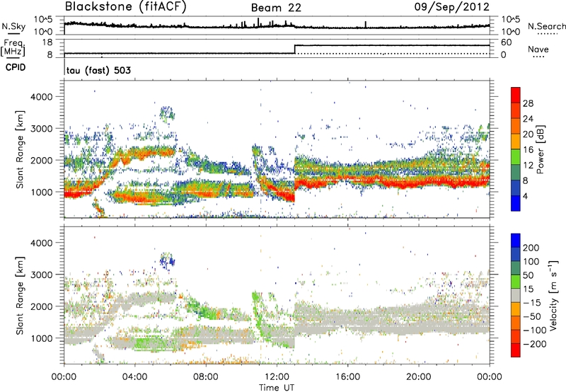Click the '16:00' time axis label
Viewport: 566px width, 392px height.
click(347, 377)
